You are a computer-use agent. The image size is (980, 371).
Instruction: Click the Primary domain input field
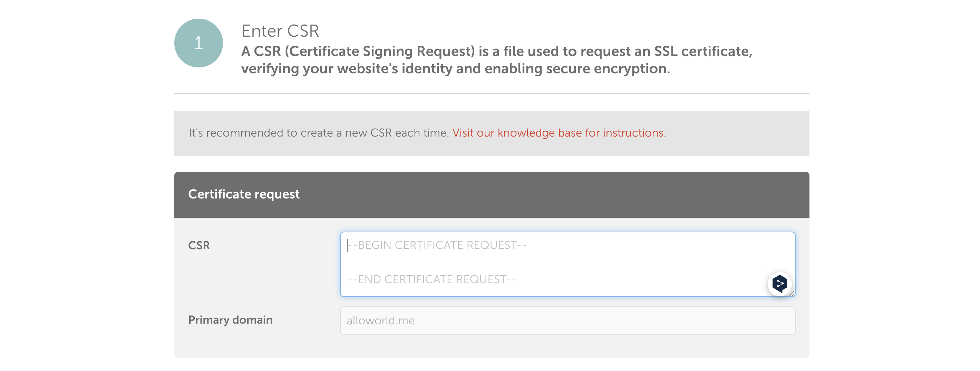pos(567,320)
